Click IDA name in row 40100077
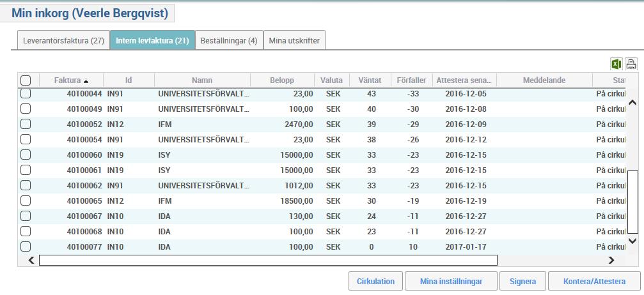644x295 pixels. pos(164,247)
